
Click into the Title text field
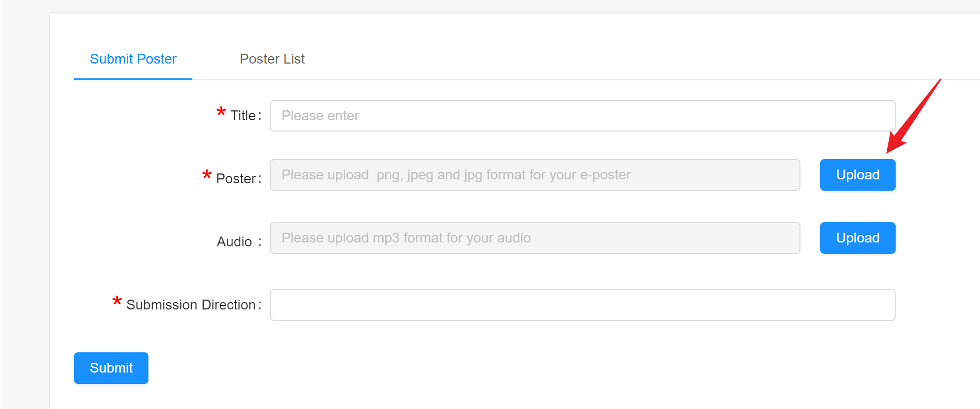click(x=582, y=116)
